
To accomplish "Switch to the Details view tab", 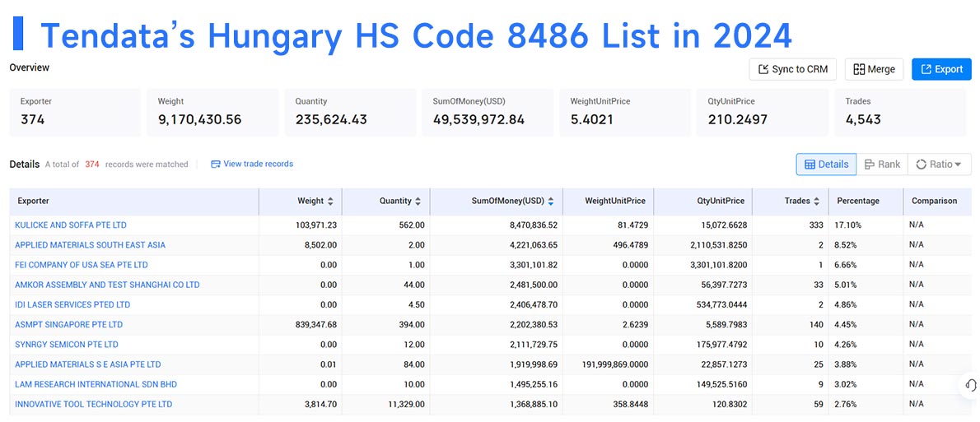I will [x=826, y=165].
